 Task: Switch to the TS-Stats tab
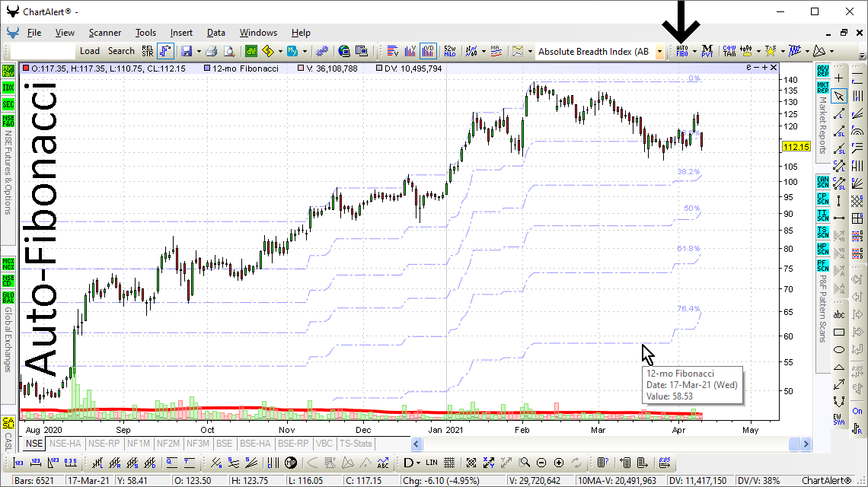(x=355, y=444)
